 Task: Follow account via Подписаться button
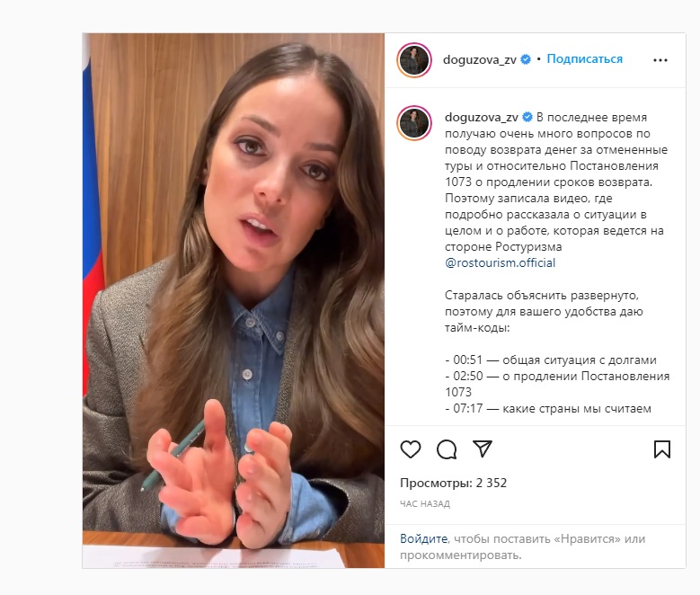tap(584, 59)
